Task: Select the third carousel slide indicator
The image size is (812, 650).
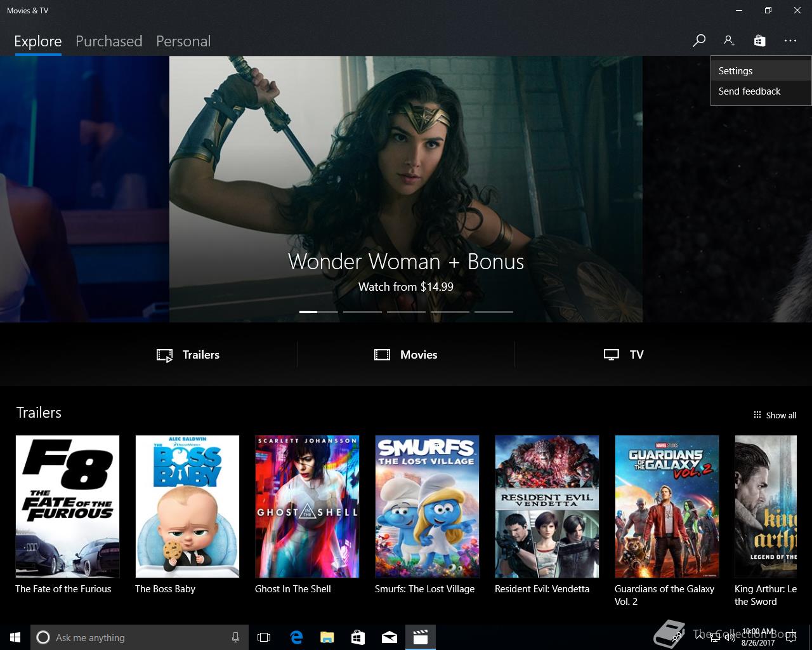Action: point(406,312)
